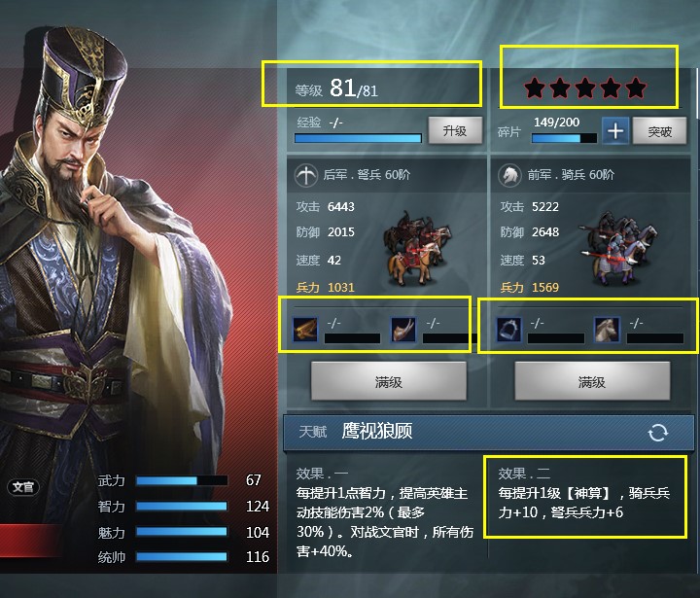Click the 文官 class badge
The image size is (700, 598).
tap(23, 487)
